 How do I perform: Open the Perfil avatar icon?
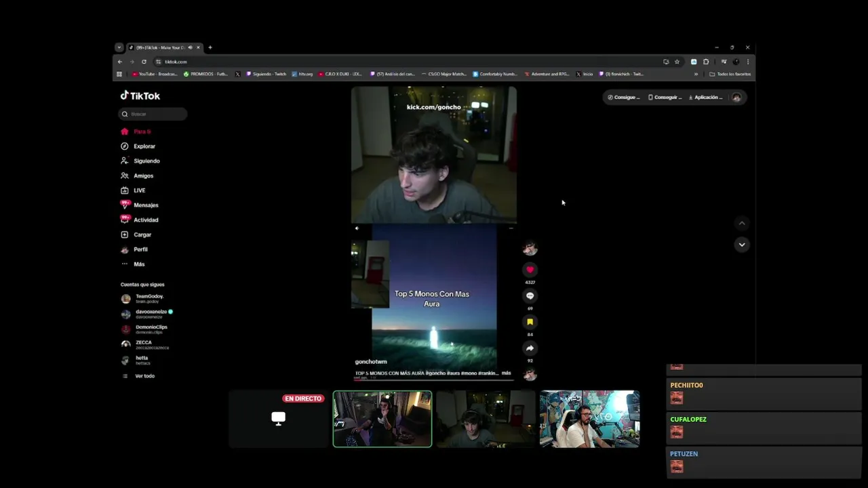[125, 249]
